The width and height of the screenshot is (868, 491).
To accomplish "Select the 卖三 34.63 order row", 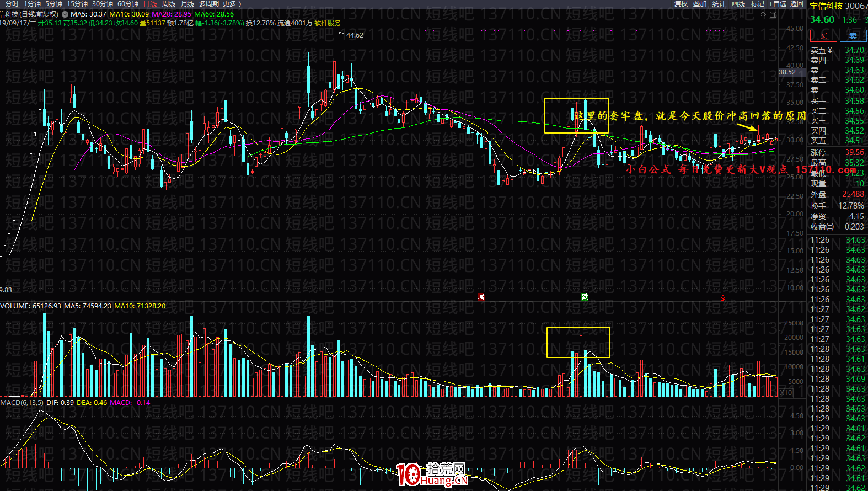I will tap(837, 70).
